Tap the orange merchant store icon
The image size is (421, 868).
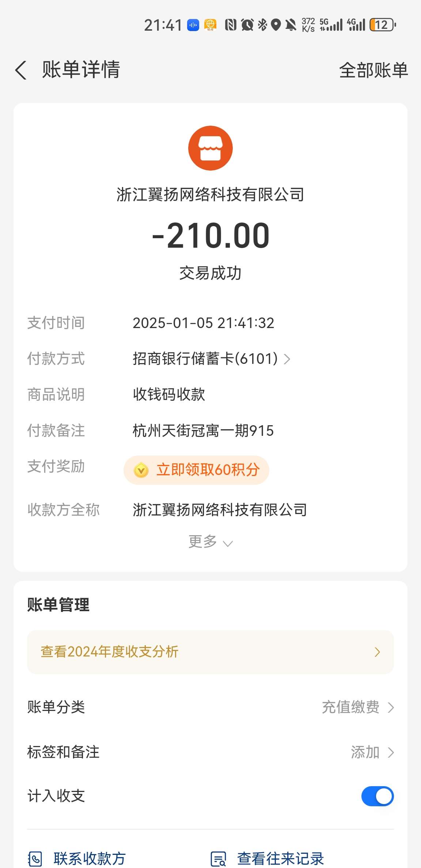point(210,148)
